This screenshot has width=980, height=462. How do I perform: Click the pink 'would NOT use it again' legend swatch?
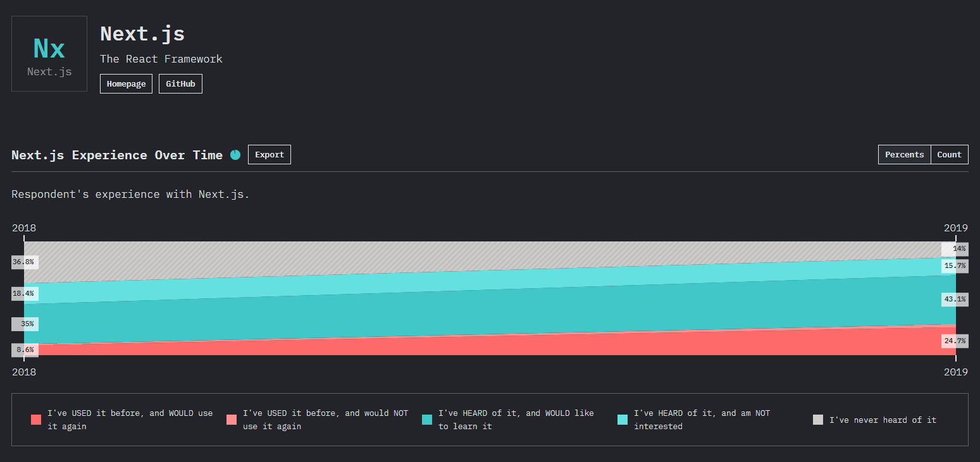click(232, 420)
